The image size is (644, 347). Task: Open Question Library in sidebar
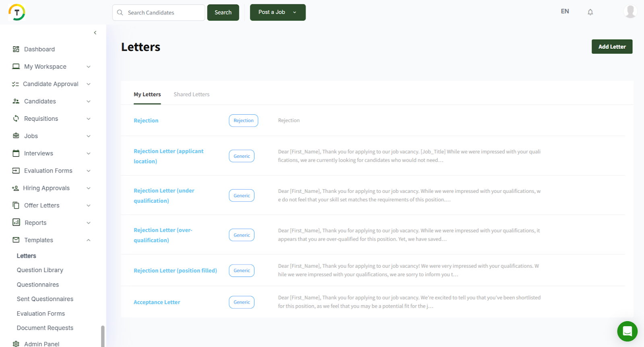pos(40,270)
